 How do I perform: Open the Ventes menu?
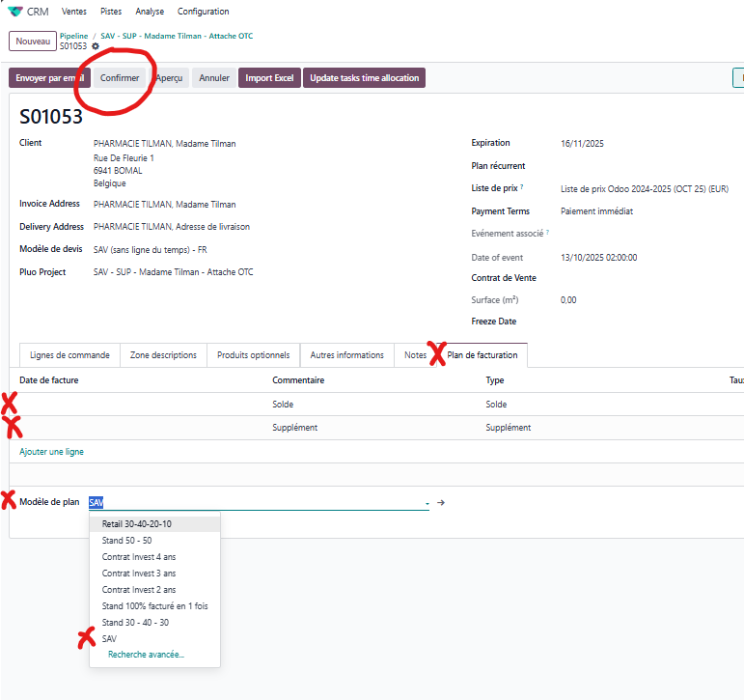(73, 12)
